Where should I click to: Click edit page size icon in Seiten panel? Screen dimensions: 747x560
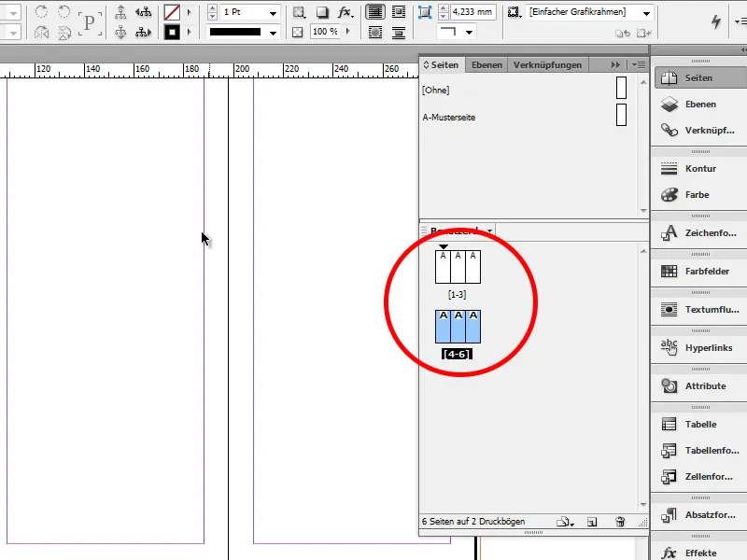pos(565,522)
